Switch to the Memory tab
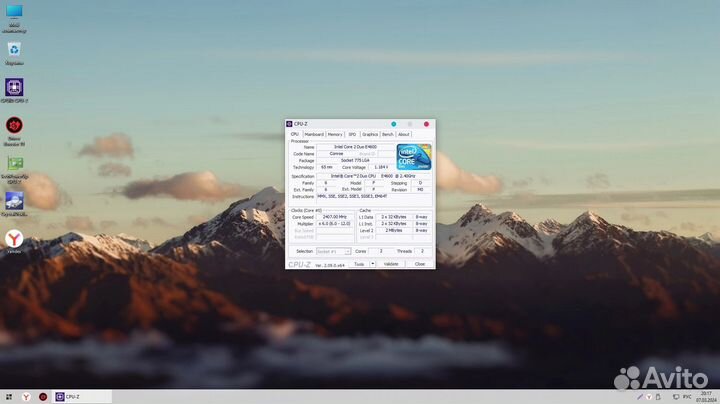The height and width of the screenshot is (404, 720). point(335,134)
